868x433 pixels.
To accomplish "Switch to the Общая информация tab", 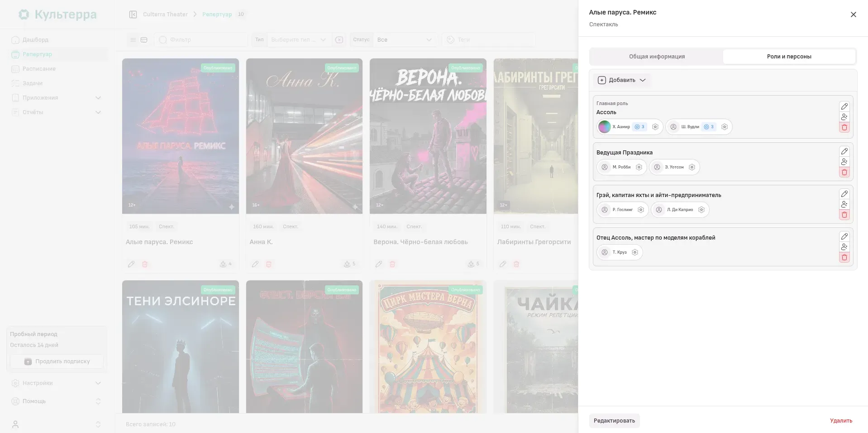I will tap(657, 57).
